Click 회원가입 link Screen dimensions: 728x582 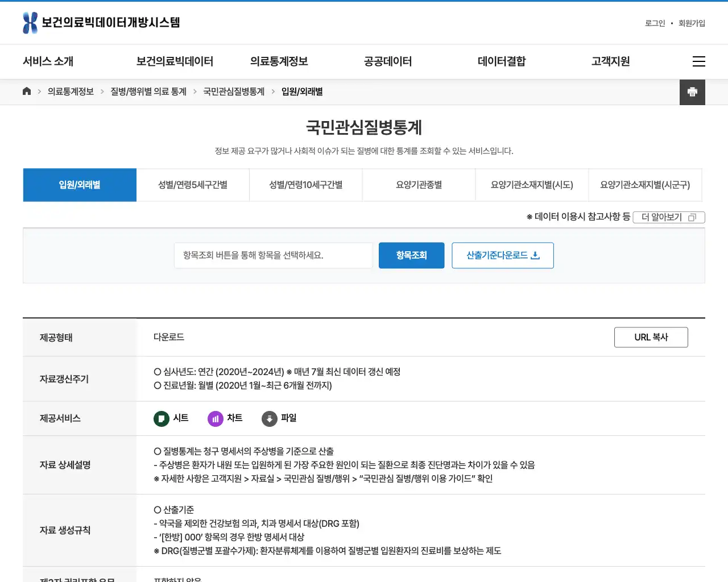(692, 23)
